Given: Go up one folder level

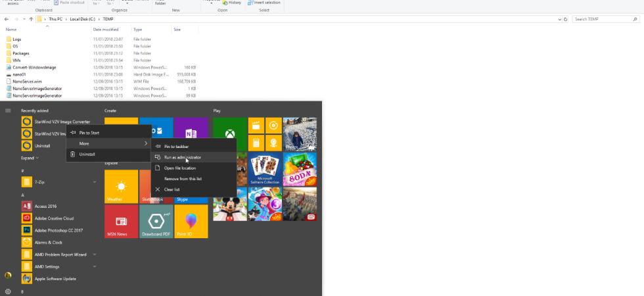Looking at the screenshot, I should coord(32,19).
